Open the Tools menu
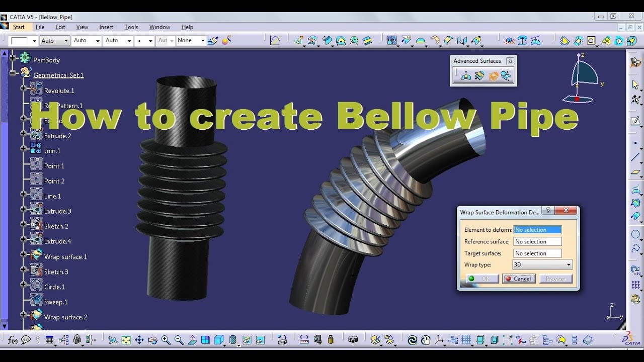The image size is (644, 362). click(131, 27)
